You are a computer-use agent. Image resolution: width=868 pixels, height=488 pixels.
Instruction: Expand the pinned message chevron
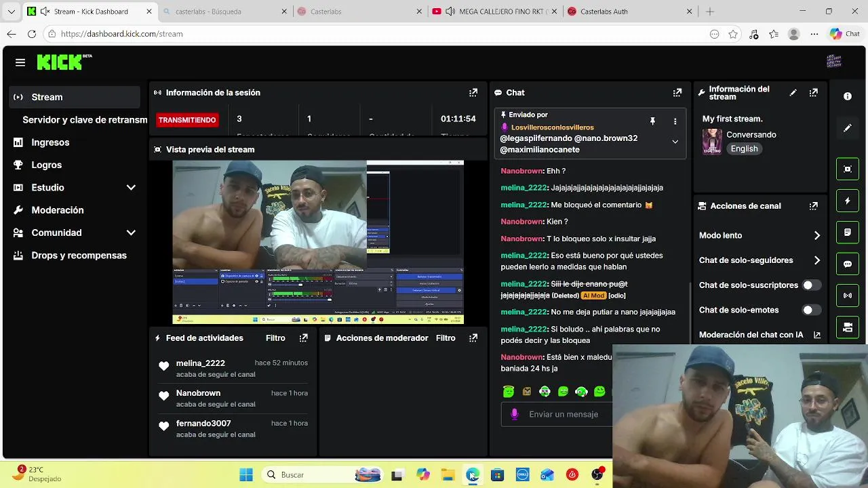[675, 142]
